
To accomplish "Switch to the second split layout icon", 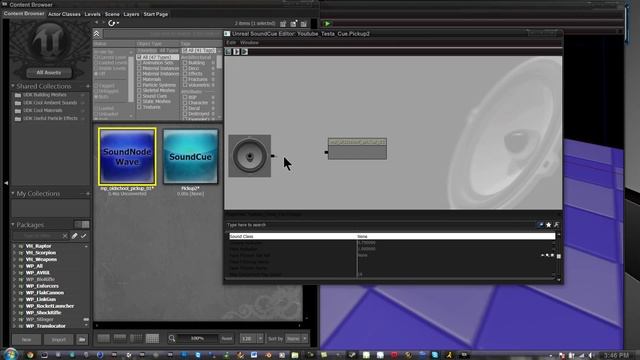I will click(x=120, y=338).
